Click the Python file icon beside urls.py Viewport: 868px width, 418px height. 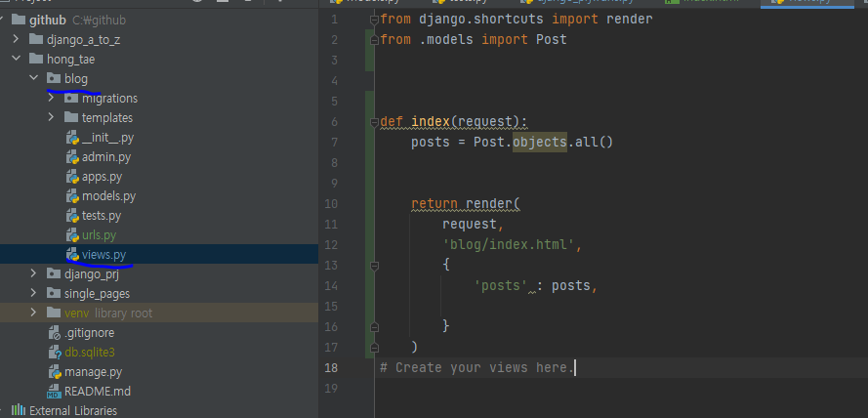tap(72, 235)
